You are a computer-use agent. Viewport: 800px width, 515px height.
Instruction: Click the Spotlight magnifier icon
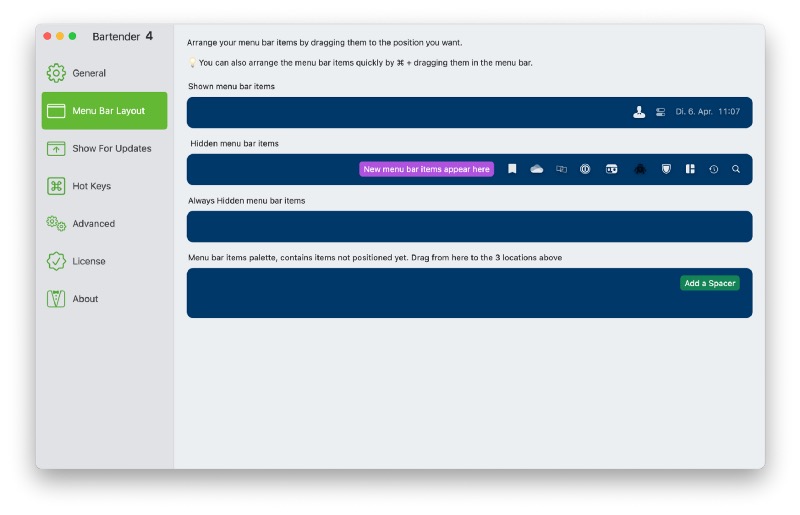736,169
